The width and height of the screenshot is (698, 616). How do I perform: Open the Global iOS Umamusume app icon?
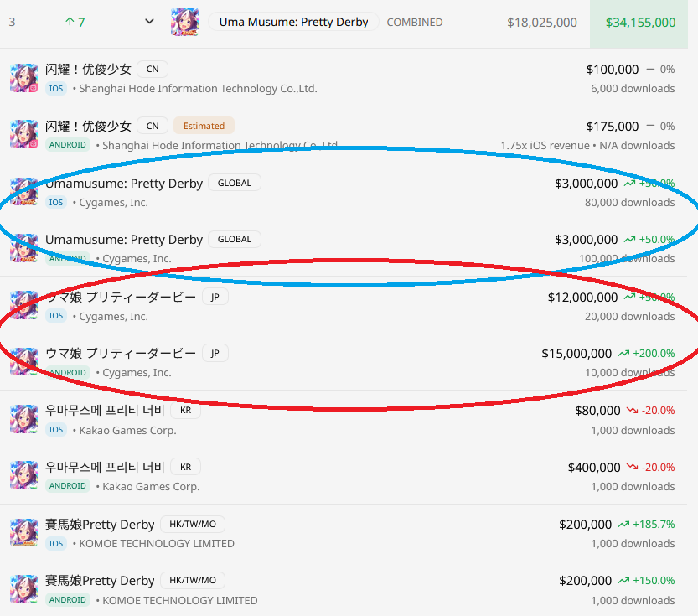click(24, 192)
